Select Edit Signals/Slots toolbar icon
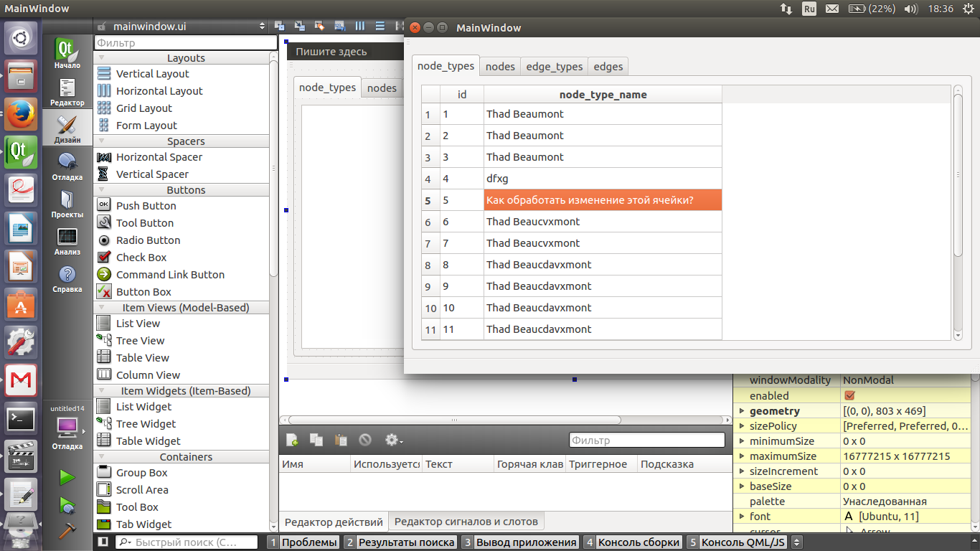This screenshot has height=551, width=980. tap(300, 26)
